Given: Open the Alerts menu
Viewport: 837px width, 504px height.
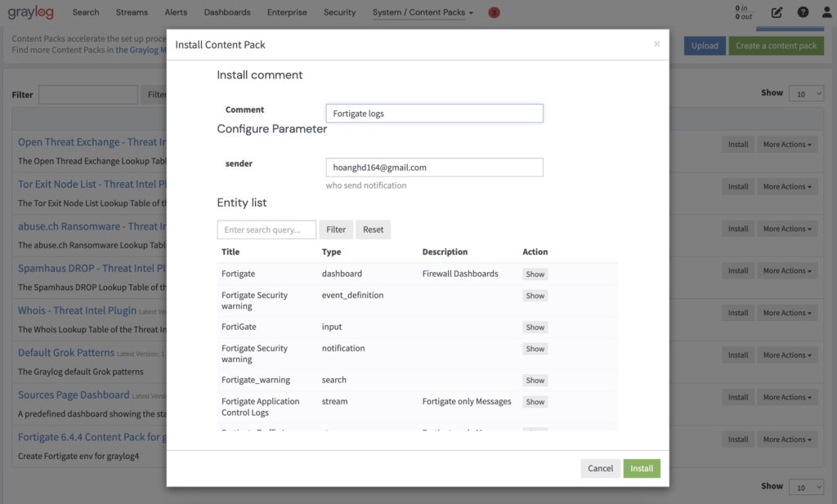Looking at the screenshot, I should coord(176,12).
